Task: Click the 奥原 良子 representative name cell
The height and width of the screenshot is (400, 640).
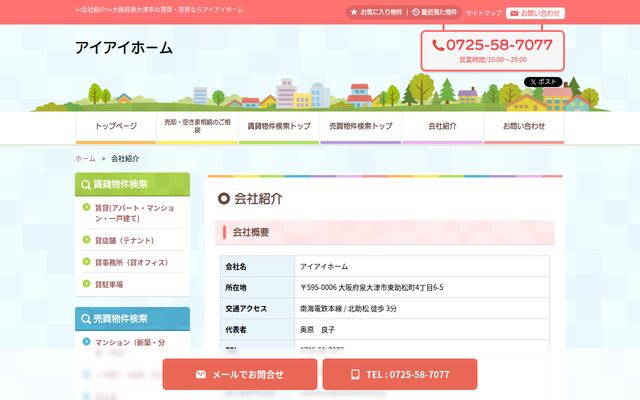Action: click(x=422, y=329)
